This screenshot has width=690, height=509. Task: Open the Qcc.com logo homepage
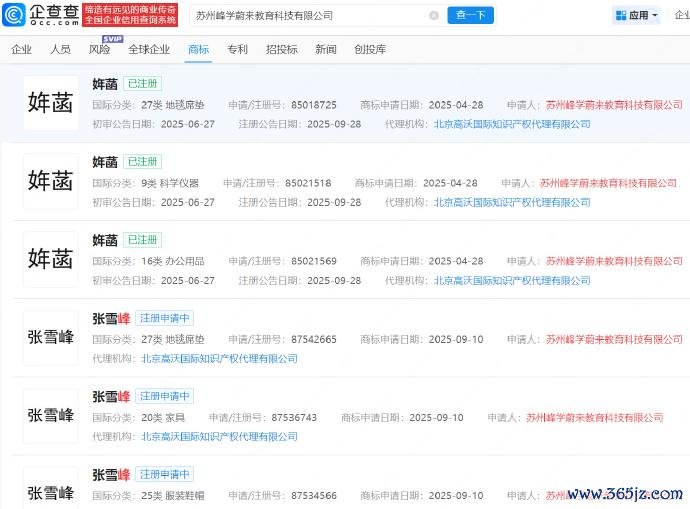tap(41, 15)
